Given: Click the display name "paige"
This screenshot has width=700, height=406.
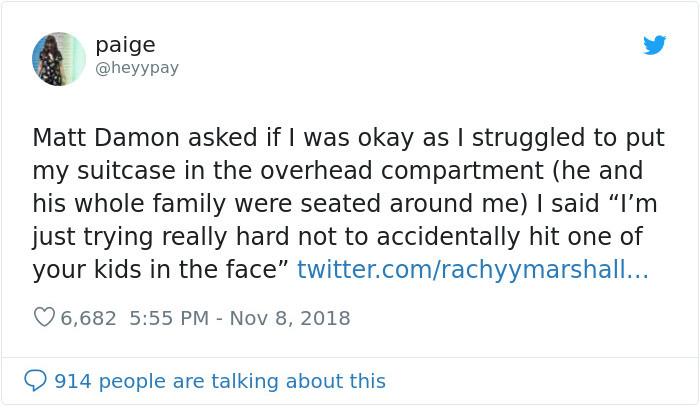Looking at the screenshot, I should point(125,45).
